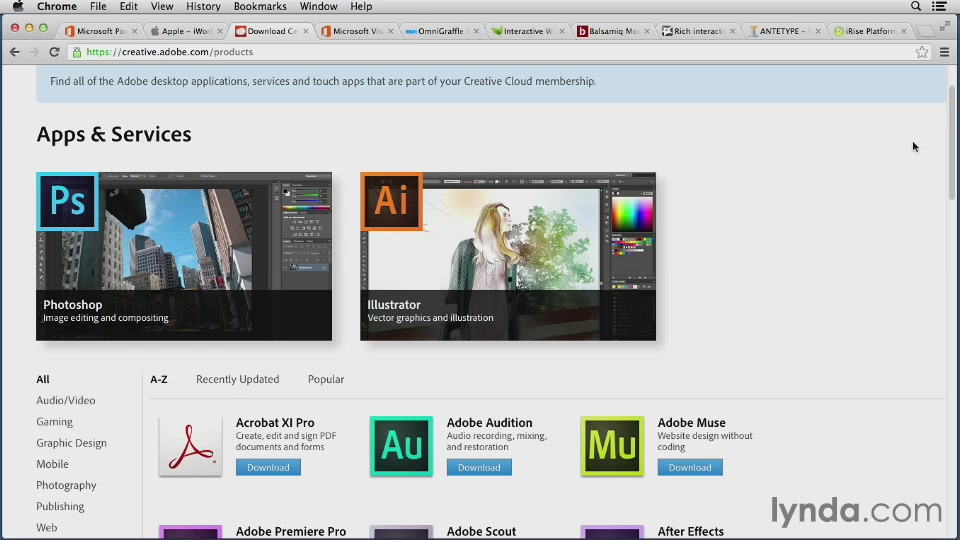Filter by Graphic Design category
The height and width of the screenshot is (540, 960).
71,443
